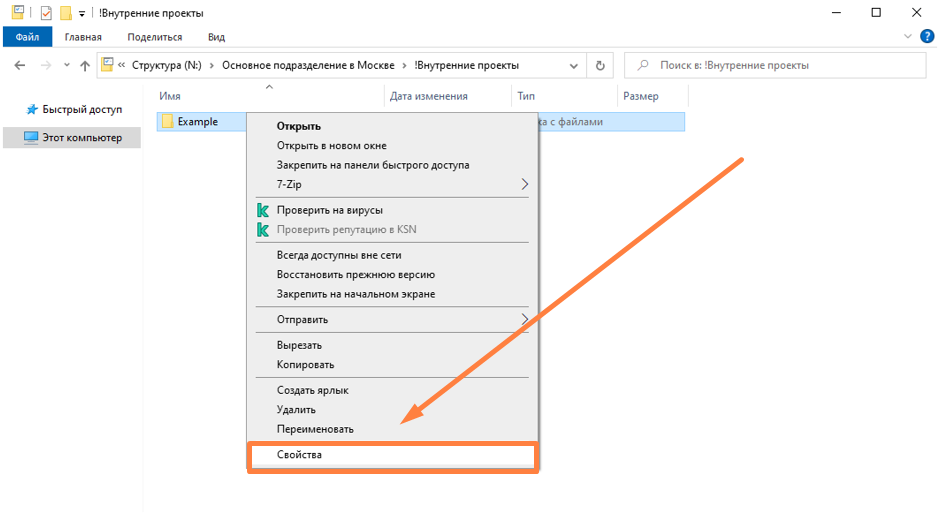This screenshot has width=940, height=525.
Task: Choose Переименовать from the context menu
Action: coord(315,429)
